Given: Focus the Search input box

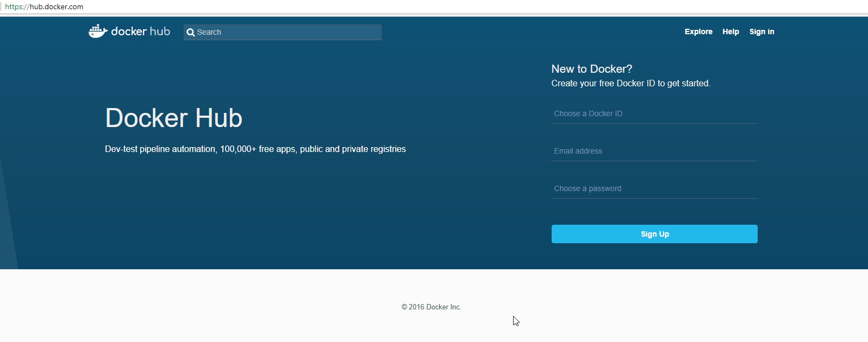Looking at the screenshot, I should point(283,32).
